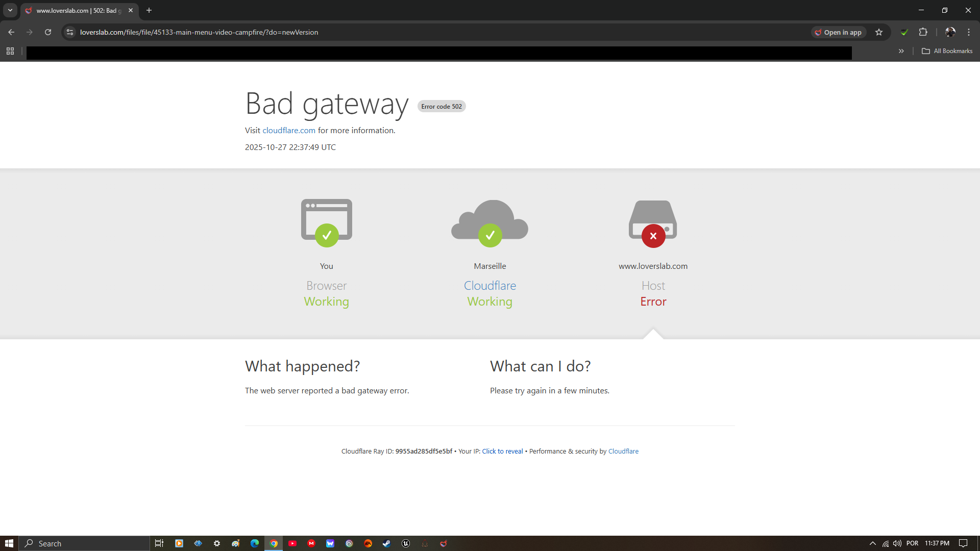980x551 pixels.
Task: Open Steam from the taskbar
Action: pos(387,543)
